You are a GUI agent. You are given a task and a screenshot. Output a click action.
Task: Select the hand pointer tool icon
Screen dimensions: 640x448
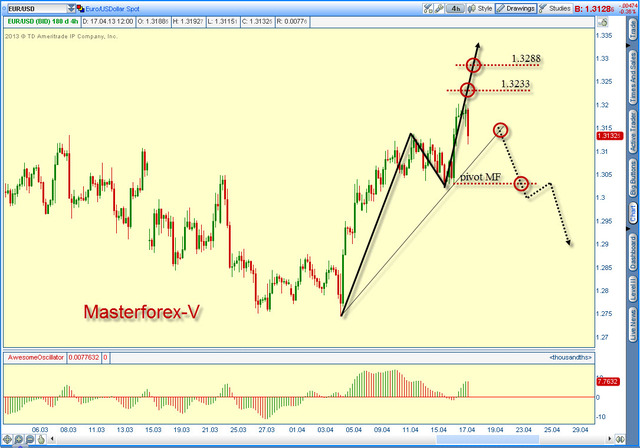[41, 439]
